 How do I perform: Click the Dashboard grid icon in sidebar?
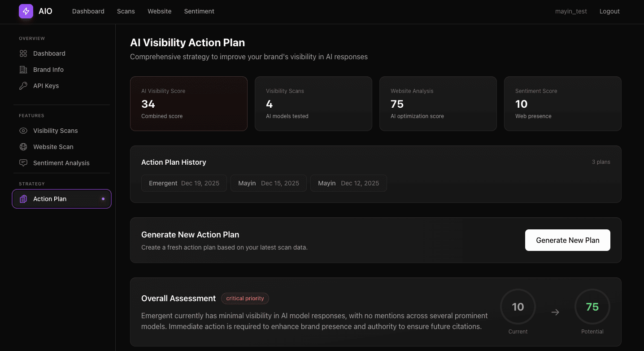[23, 53]
